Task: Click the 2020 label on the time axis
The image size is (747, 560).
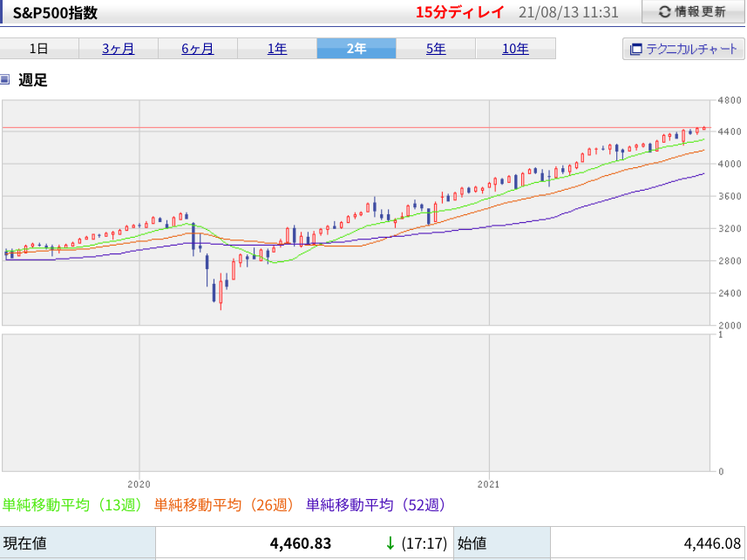Action: 139,484
